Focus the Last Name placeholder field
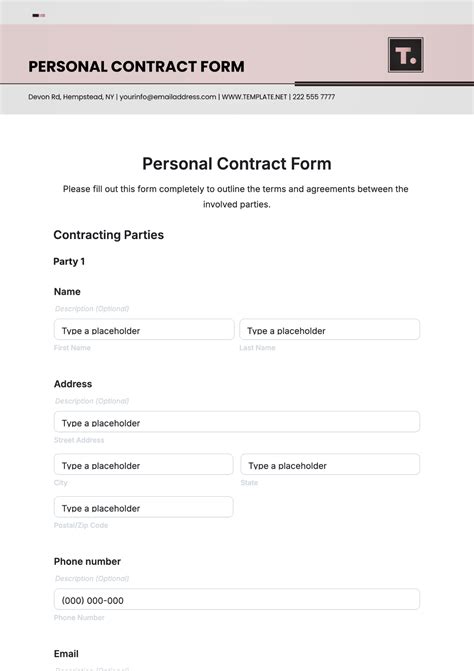The image size is (474, 671). pyautogui.click(x=329, y=330)
